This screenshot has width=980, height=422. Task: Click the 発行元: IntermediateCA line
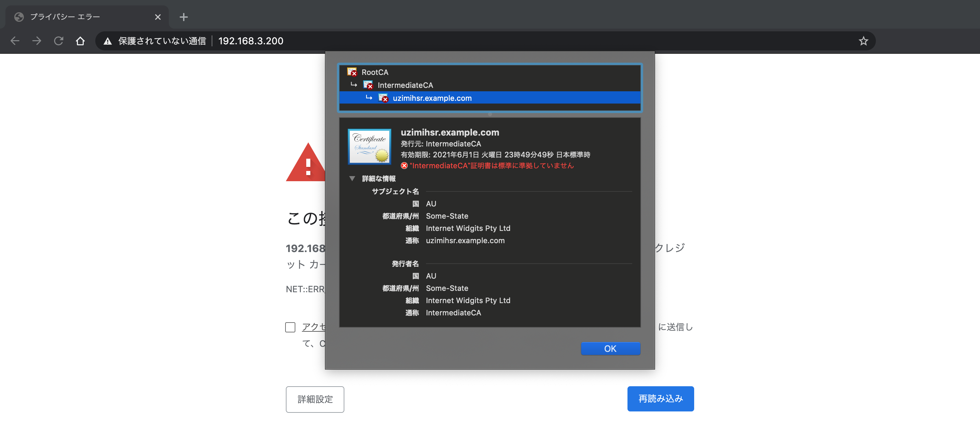pyautogui.click(x=441, y=144)
